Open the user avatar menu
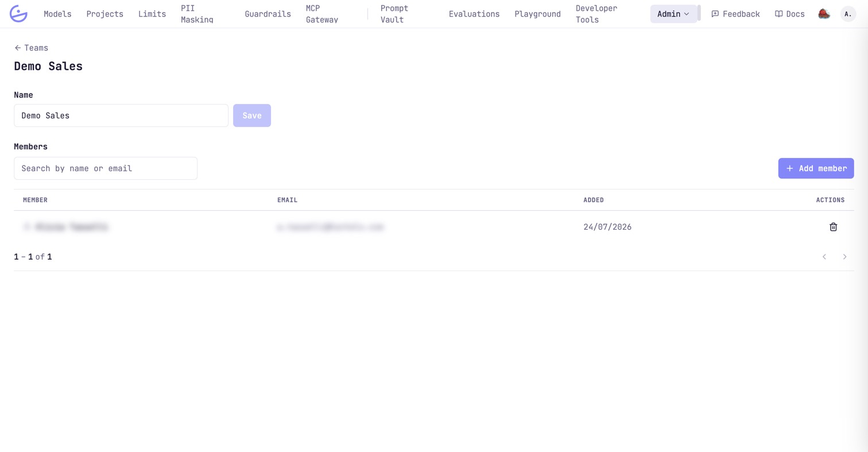The width and height of the screenshot is (868, 452). (848, 14)
